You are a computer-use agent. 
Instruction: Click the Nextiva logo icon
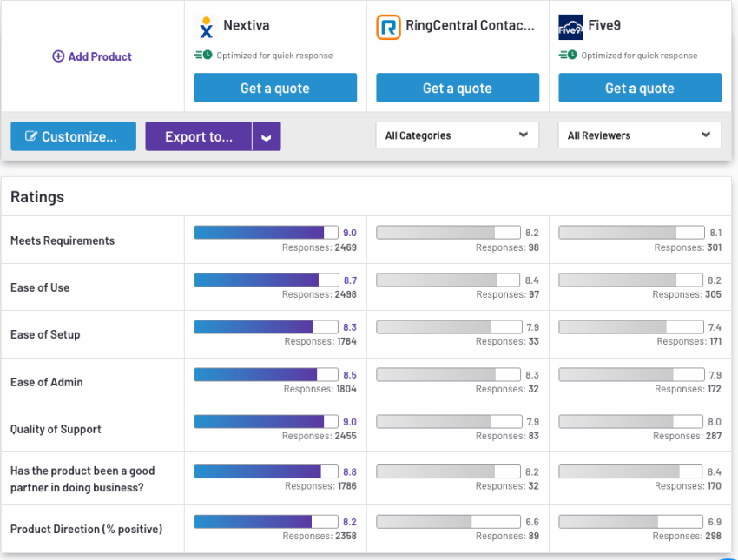206,27
